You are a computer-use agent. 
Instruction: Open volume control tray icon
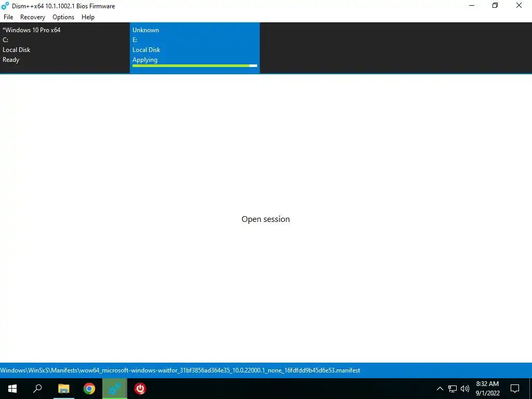click(x=465, y=389)
